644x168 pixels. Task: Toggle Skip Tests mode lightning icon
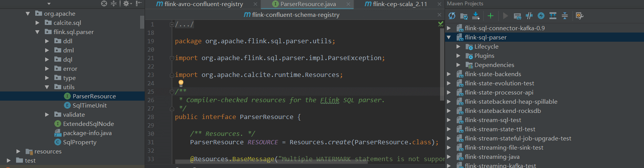pyautogui.click(x=541, y=16)
